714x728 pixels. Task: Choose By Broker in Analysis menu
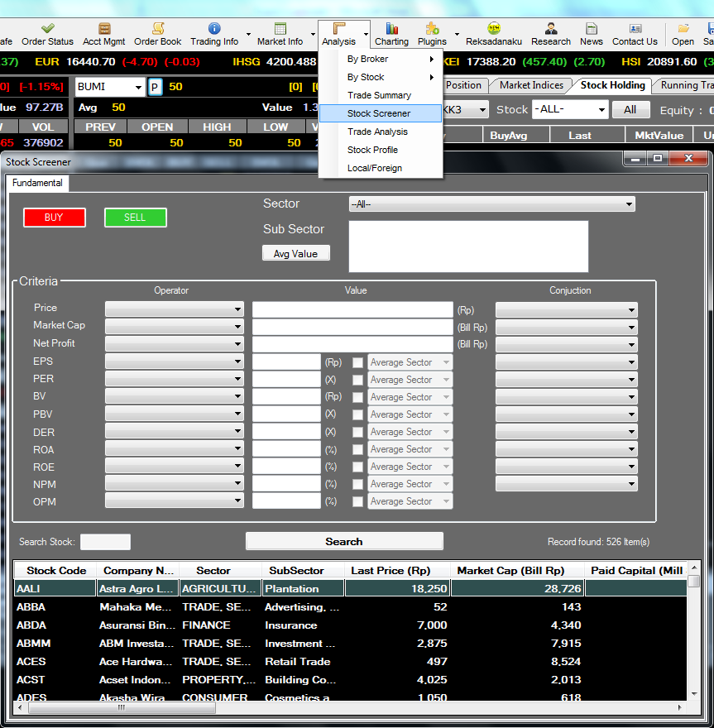pos(381,59)
